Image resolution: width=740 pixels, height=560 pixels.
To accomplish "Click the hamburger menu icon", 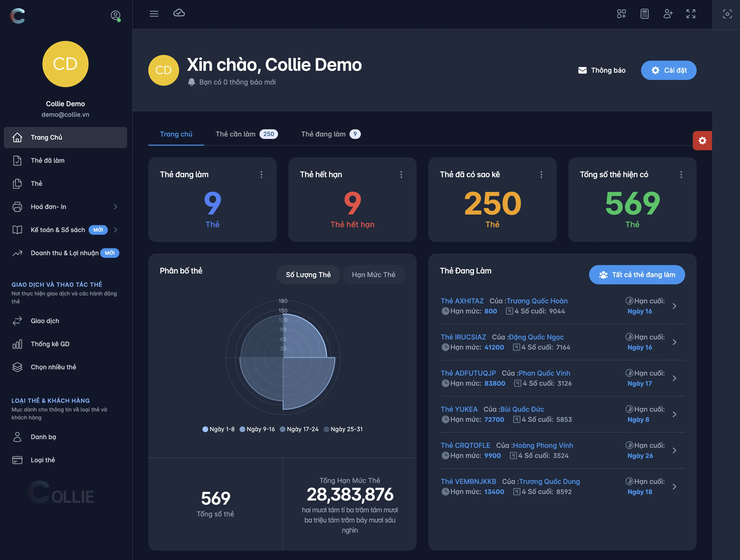I will coord(154,14).
